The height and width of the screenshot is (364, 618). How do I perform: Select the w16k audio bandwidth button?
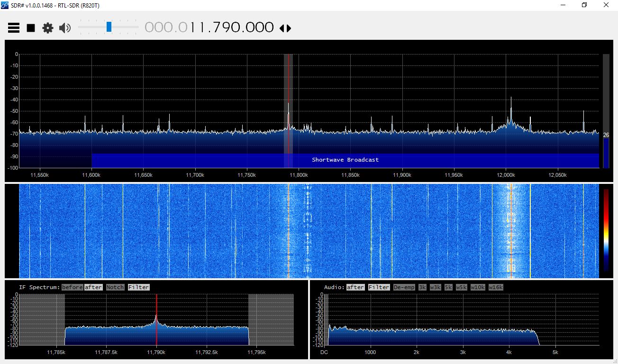[496, 287]
